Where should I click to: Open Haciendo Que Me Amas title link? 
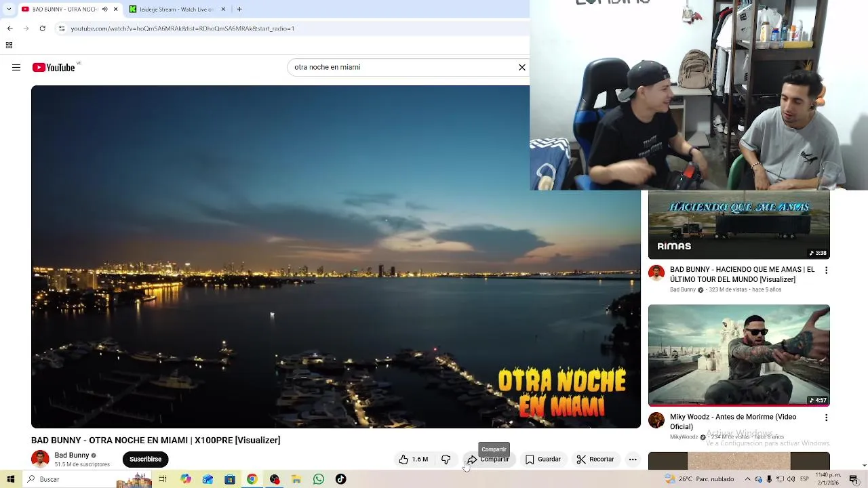coord(743,274)
